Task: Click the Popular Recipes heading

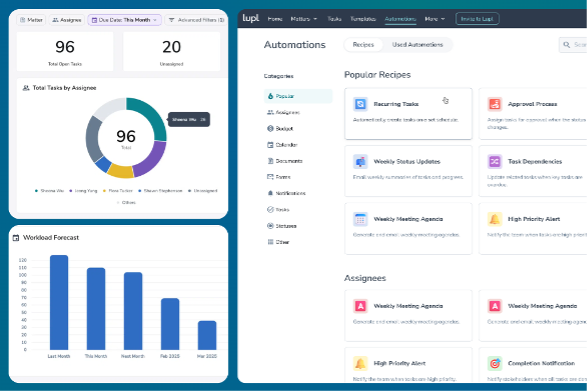Action: (377, 75)
